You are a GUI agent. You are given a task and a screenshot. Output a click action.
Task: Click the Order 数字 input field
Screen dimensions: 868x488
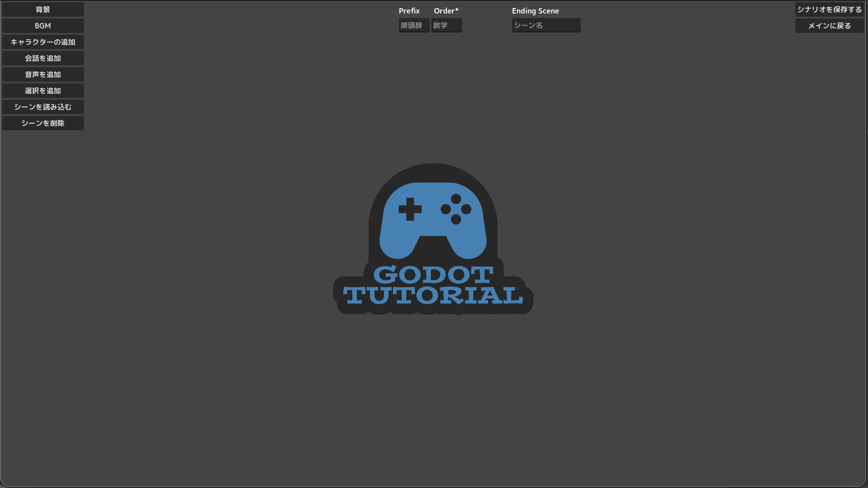tap(446, 25)
